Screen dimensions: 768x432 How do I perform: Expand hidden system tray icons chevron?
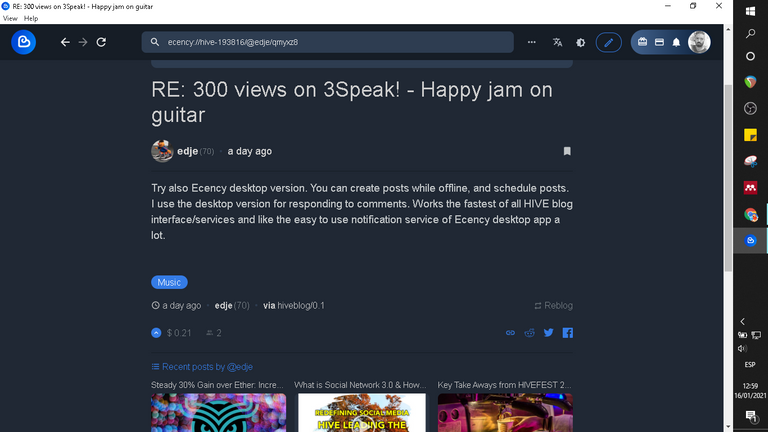(743, 322)
